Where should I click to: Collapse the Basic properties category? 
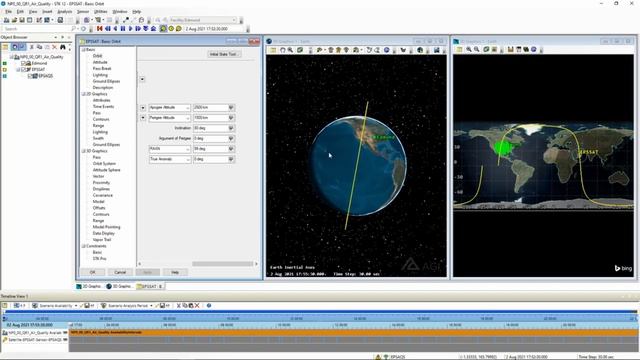84,49
